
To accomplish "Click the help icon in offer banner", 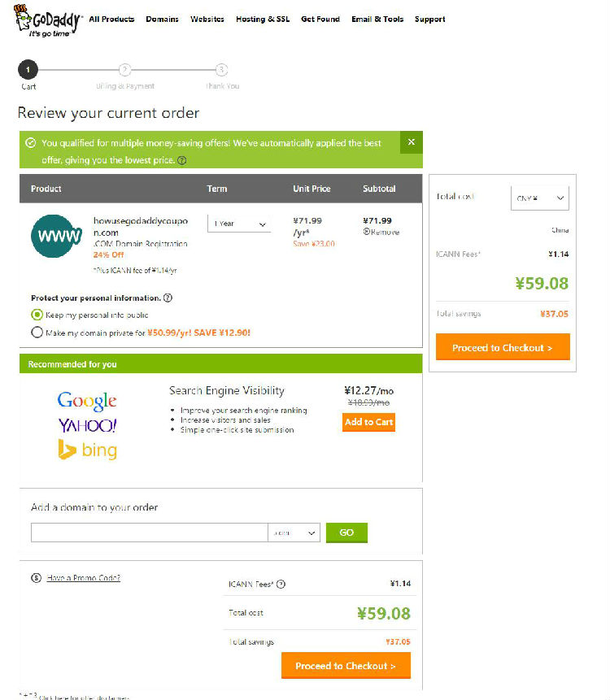I will 181,161.
